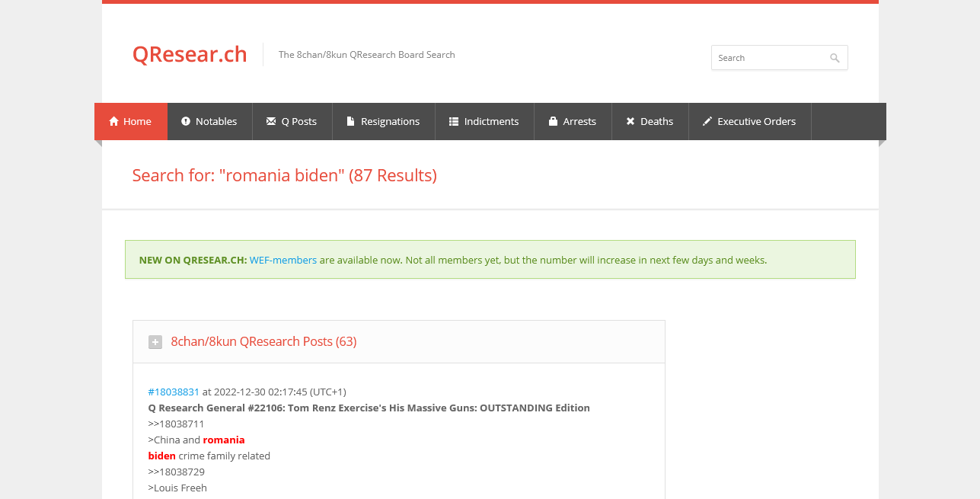Expand the plus icon beside QResearch Posts
This screenshot has height=499, width=980.
155,342
